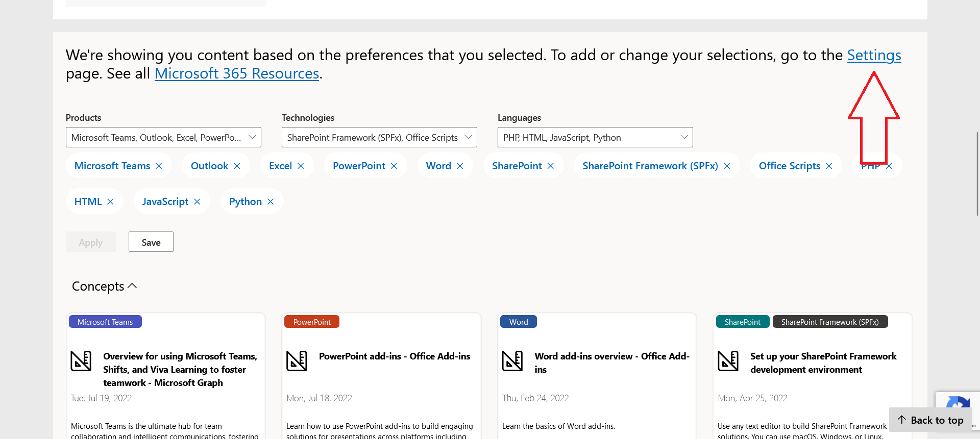
Task: Remove the Outlook filter tag
Action: click(x=237, y=166)
